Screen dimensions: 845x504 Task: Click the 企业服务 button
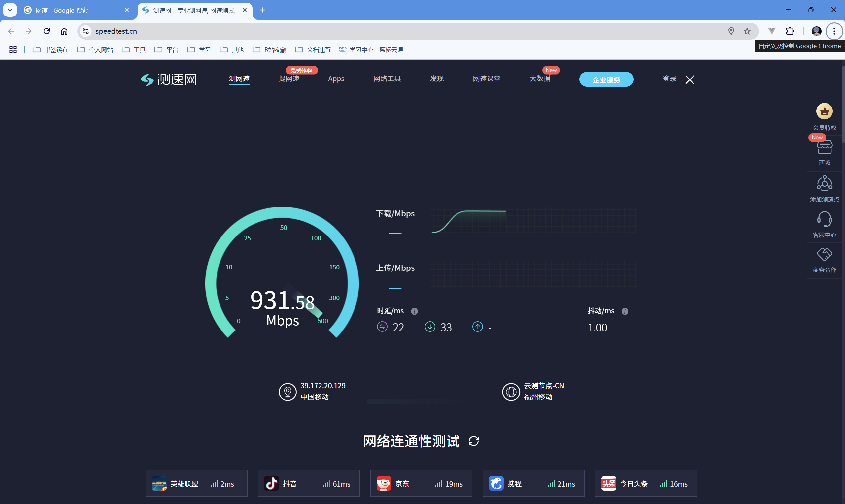(606, 79)
